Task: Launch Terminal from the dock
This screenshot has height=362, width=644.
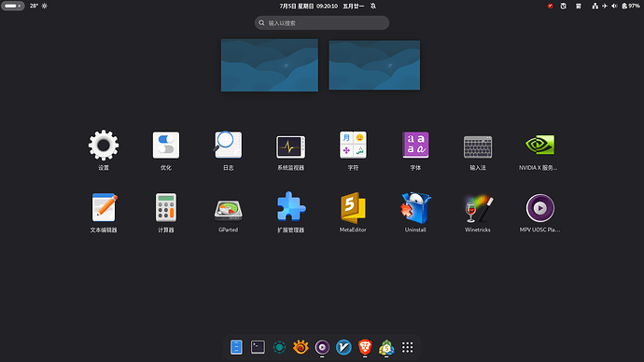Action: [258, 347]
